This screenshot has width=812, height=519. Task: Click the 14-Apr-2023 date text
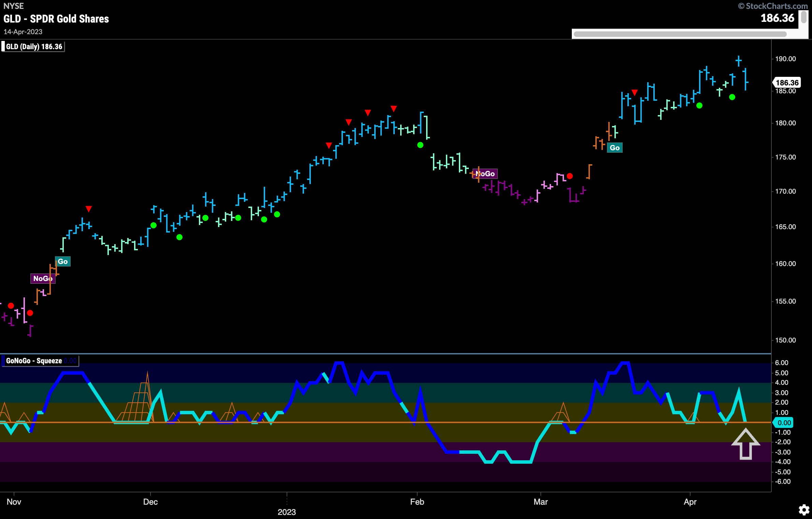tap(23, 32)
